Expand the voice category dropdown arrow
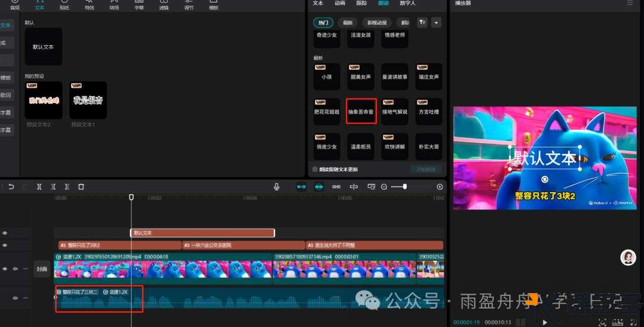This screenshot has width=644, height=327. pos(436,23)
